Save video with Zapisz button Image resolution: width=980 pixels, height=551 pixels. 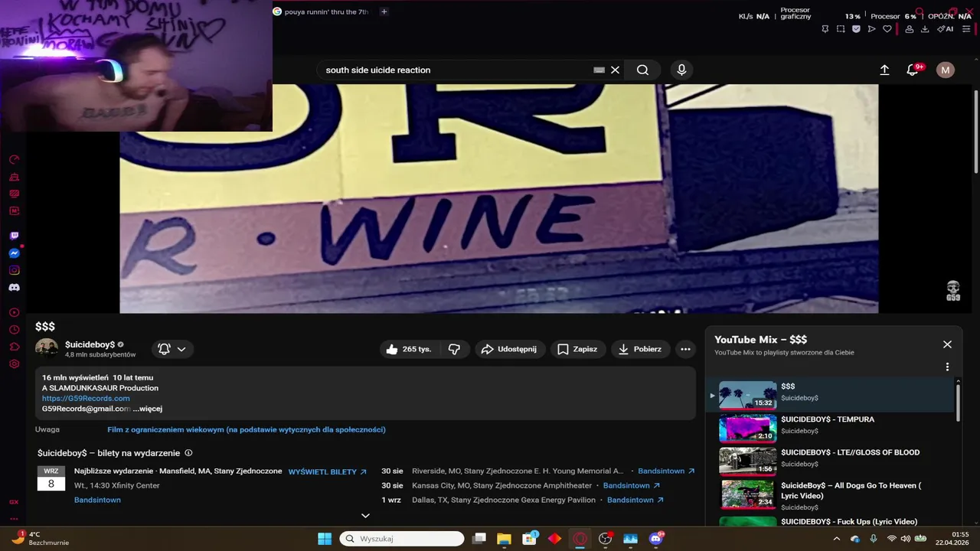tap(577, 349)
